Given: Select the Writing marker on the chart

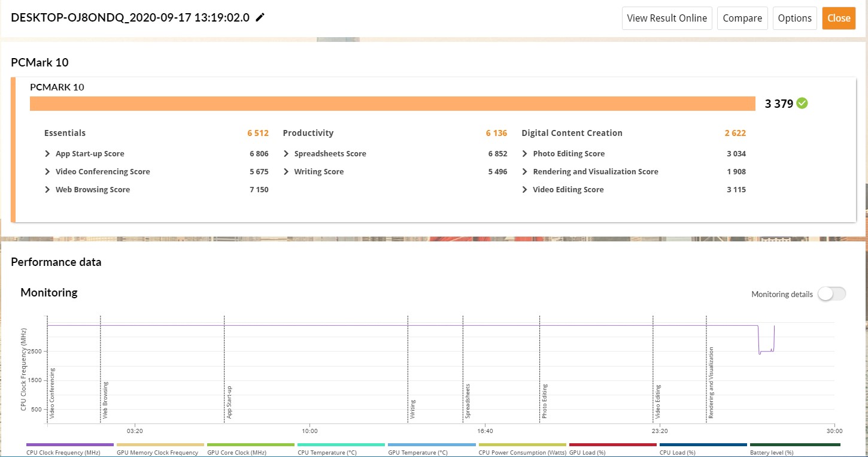Looking at the screenshot, I should [413, 409].
